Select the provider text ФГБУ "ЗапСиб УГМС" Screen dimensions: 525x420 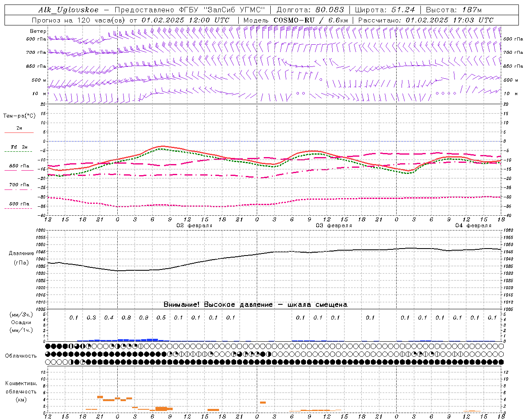(222, 10)
